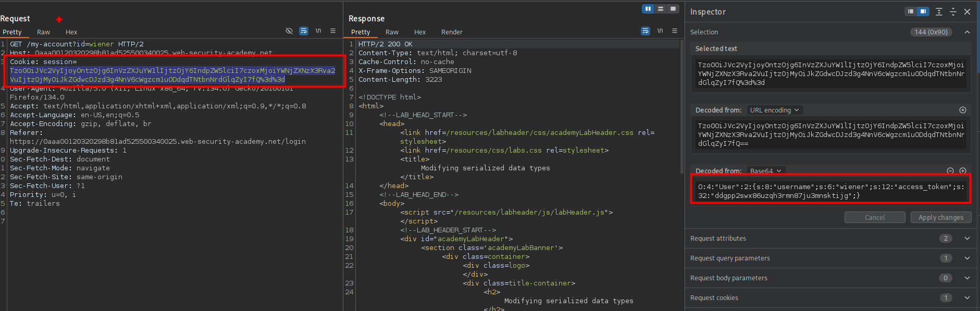Screen dimensions: 980x311
Task: Open the Hex tab in Request
Action: click(71, 32)
